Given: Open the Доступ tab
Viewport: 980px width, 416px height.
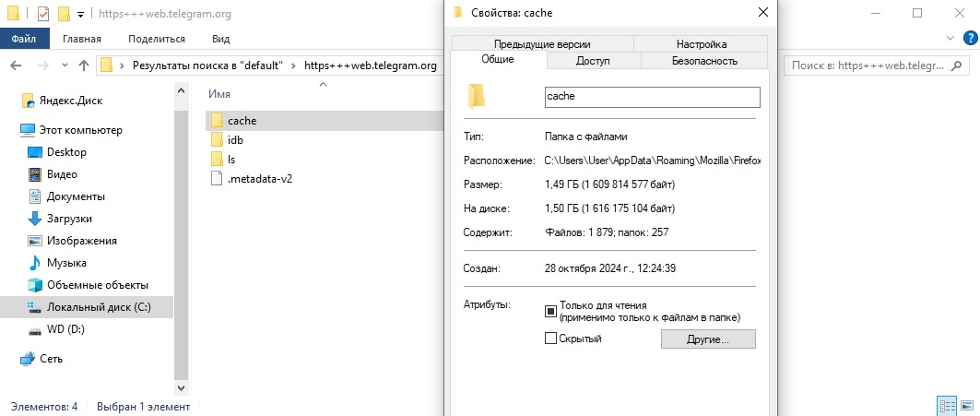Looking at the screenshot, I should coord(593,61).
